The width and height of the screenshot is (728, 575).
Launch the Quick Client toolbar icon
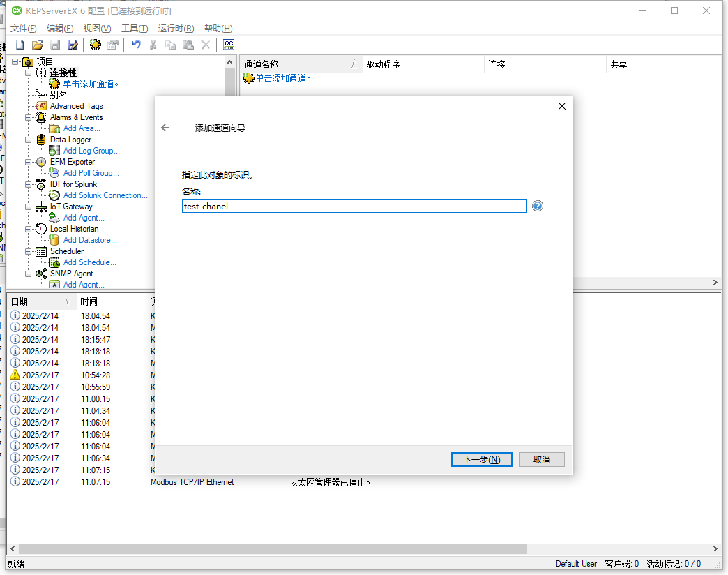pos(229,45)
